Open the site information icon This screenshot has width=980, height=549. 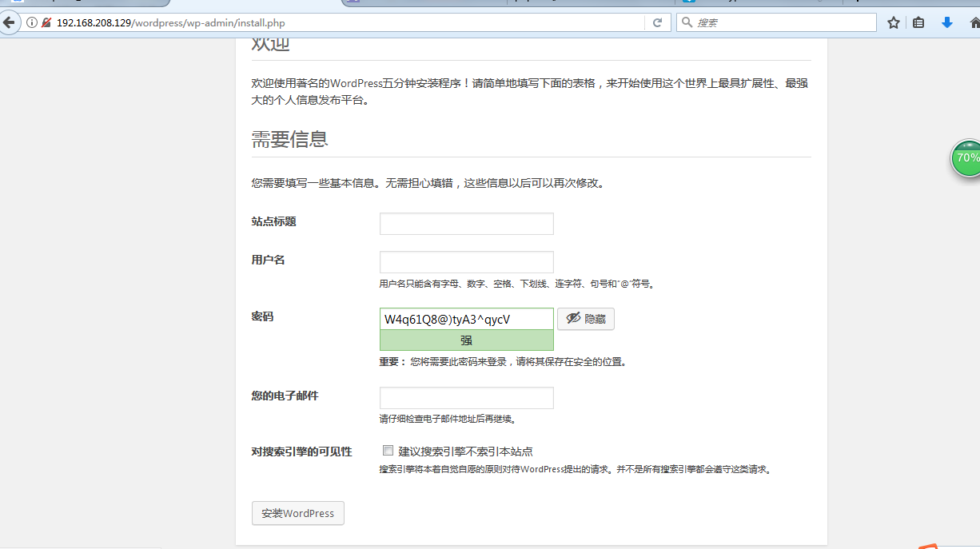[32, 22]
